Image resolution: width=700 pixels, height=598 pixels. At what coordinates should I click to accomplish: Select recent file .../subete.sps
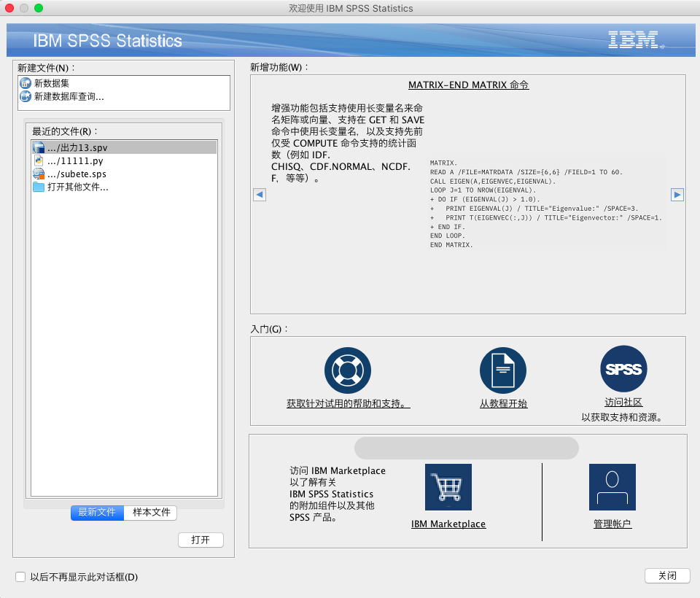[x=124, y=174]
